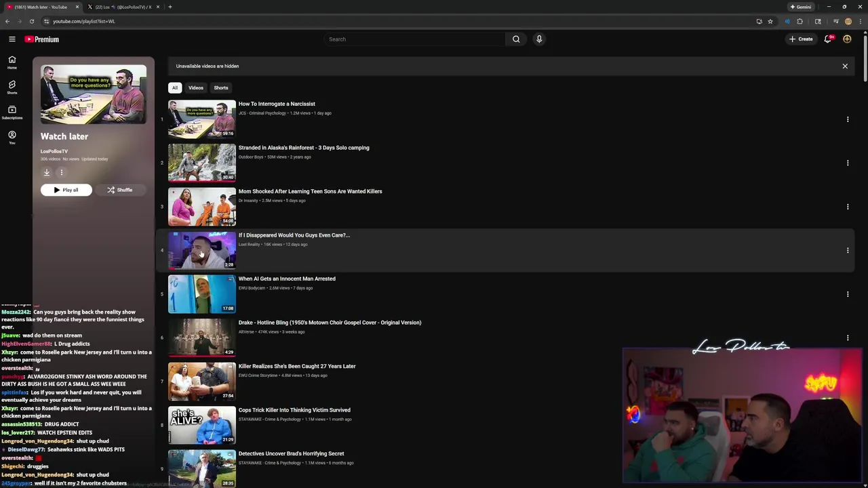Image resolution: width=868 pixels, height=488 pixels.
Task: Dismiss the unavailable videos banner
Action: 845,66
